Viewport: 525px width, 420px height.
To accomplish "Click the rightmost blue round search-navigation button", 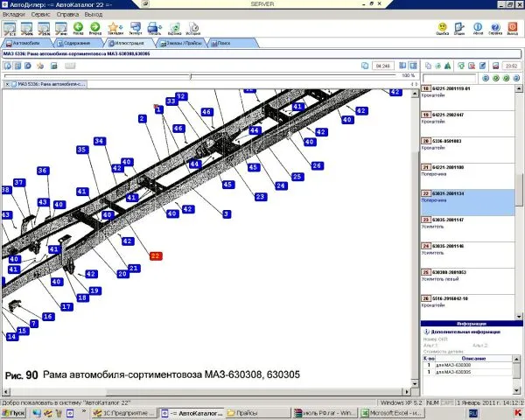I will pos(516,79).
